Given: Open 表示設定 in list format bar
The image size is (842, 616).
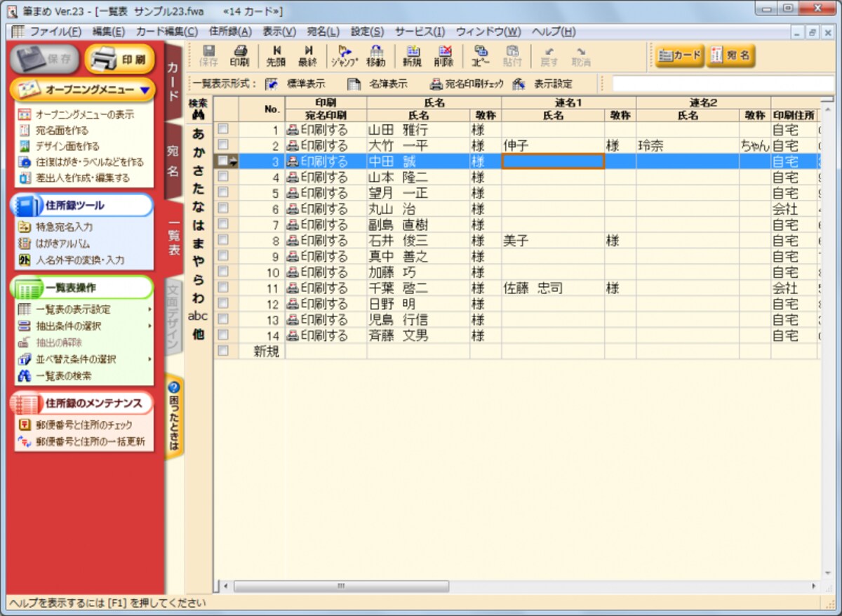Looking at the screenshot, I should pos(542,84).
